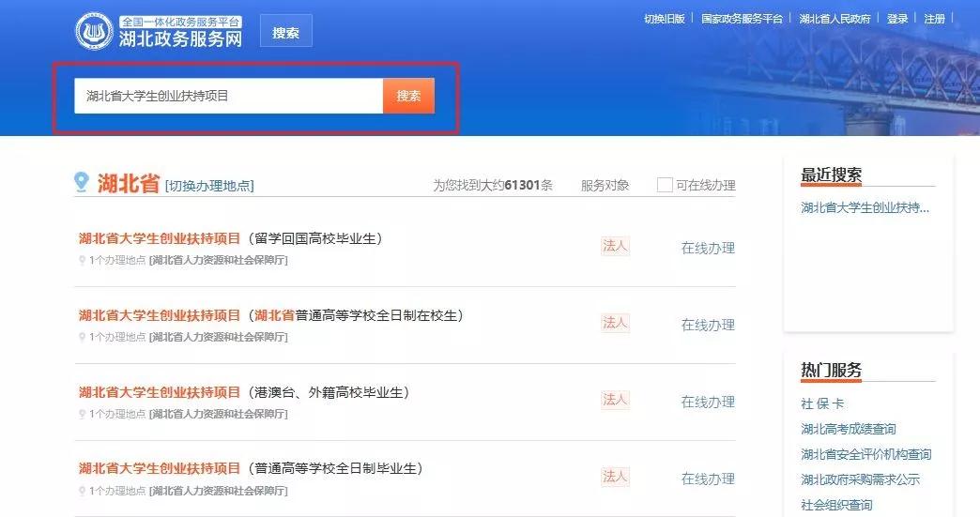Image resolution: width=980 pixels, height=517 pixels.
Task: Click the blue location pin next to 湖北省
Action: pyautogui.click(x=82, y=182)
